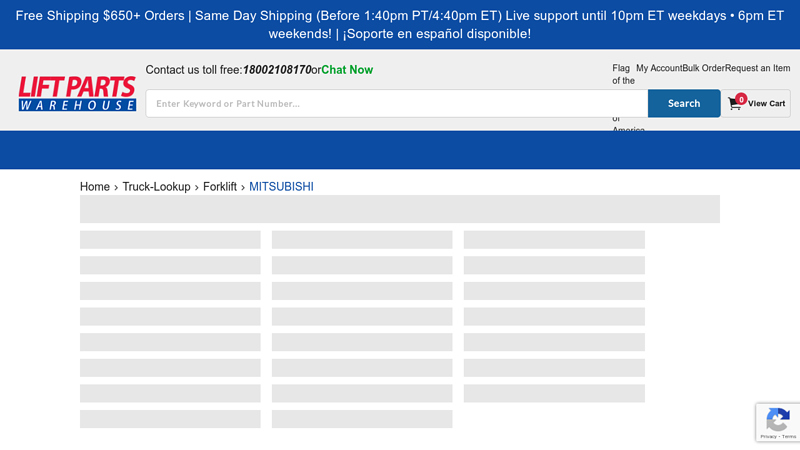Screen dimensions: 800x450
Task: Click the blue navigation bar
Action: coord(400,150)
